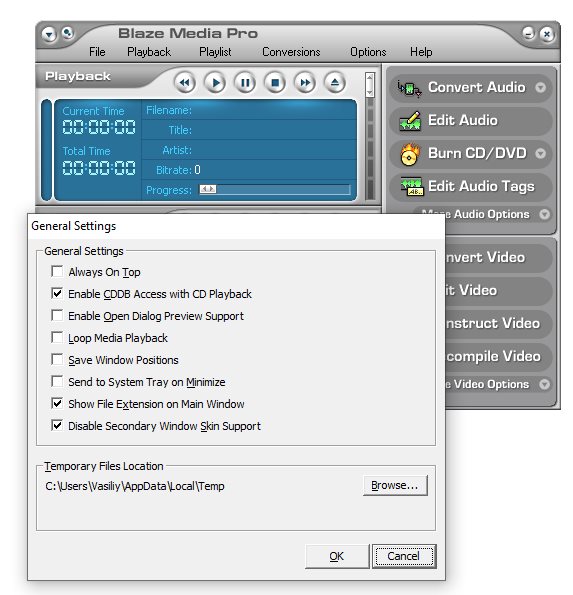Click the Edit Audio button label
This screenshot has height=595, width=573.
point(463,120)
